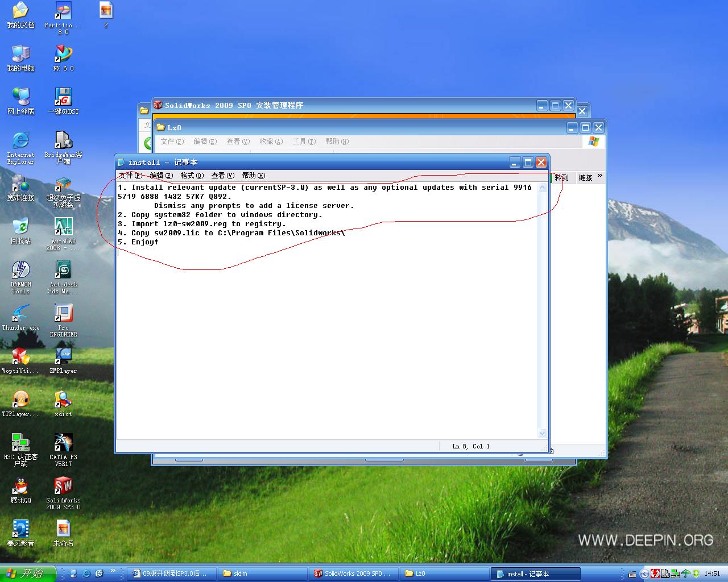Click the Internet Explorer Quick Launch icon
The width and height of the screenshot is (728, 582).
(x=86, y=574)
